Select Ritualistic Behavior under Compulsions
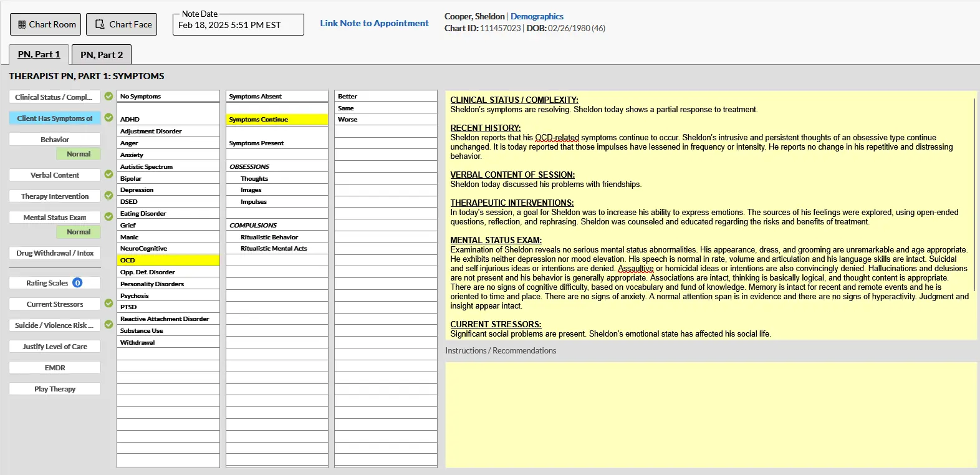Screen dimensions: 980x475 point(277,238)
